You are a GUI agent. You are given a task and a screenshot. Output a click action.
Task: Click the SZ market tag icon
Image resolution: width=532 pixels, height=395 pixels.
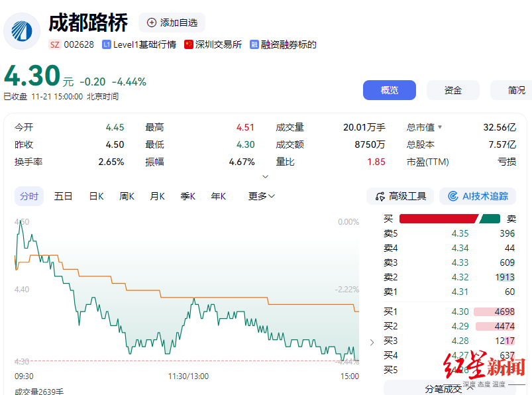tap(54, 44)
